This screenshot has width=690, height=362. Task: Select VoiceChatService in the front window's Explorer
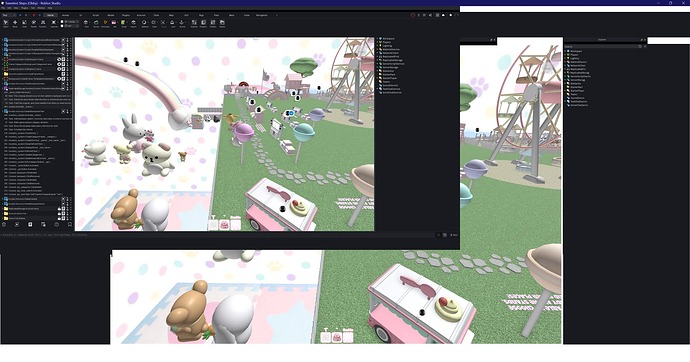tap(392, 92)
